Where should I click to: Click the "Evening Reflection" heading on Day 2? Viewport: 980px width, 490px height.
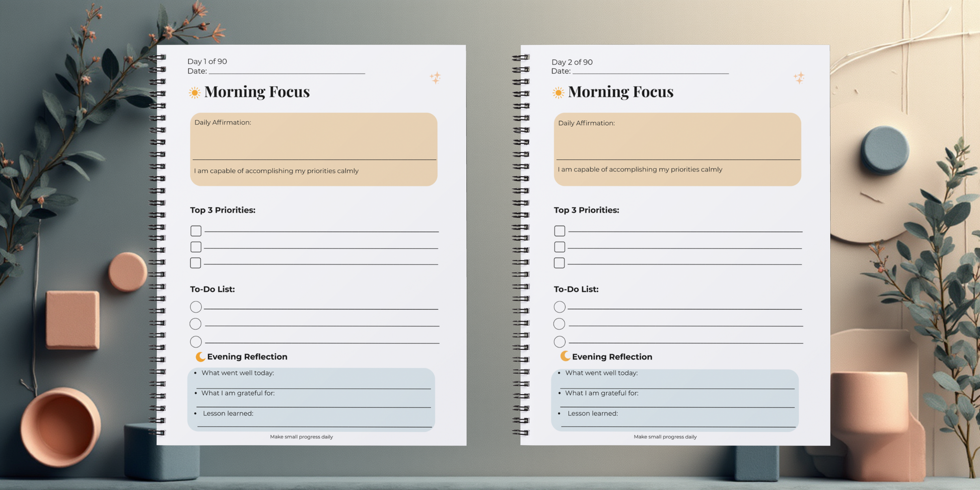click(x=612, y=357)
